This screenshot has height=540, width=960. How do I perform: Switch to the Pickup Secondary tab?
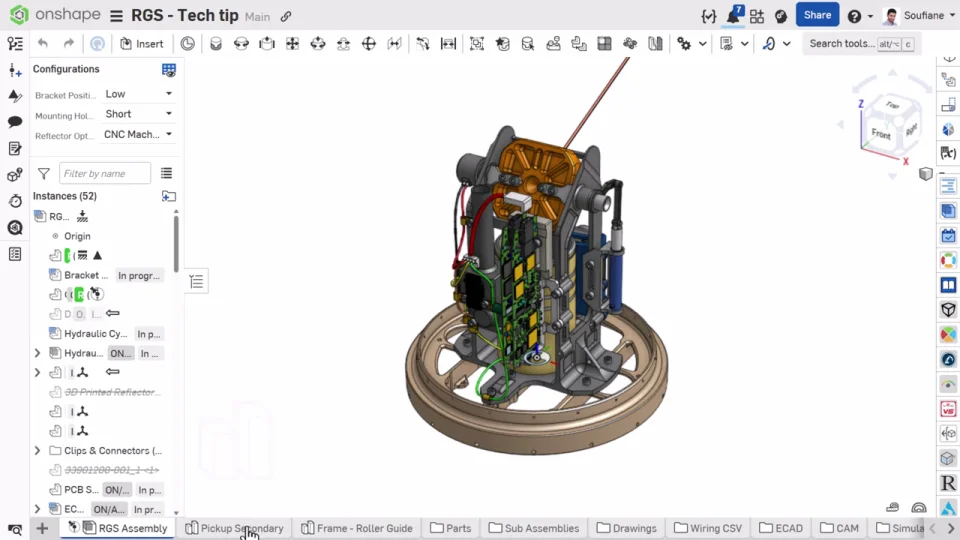[234, 528]
